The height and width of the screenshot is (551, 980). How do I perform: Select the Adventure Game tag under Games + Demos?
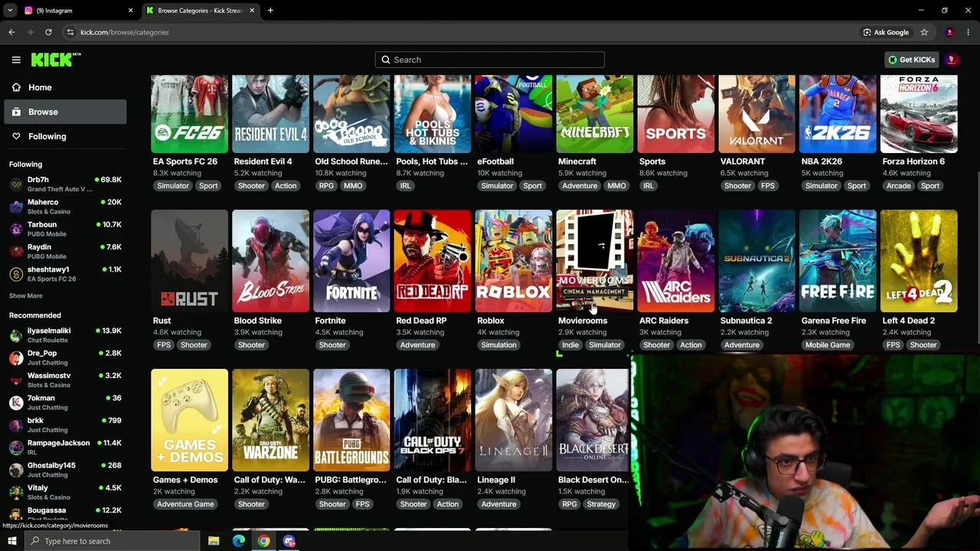pos(185,504)
